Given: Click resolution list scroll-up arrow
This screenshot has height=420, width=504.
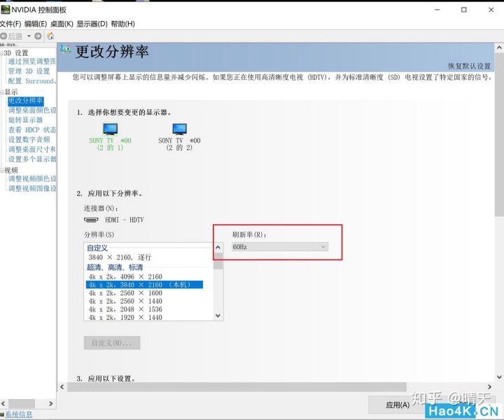Looking at the screenshot, I should pyautogui.click(x=218, y=247).
